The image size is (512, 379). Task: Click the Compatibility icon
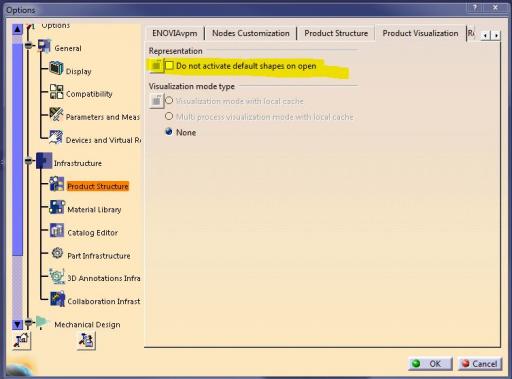point(56,91)
